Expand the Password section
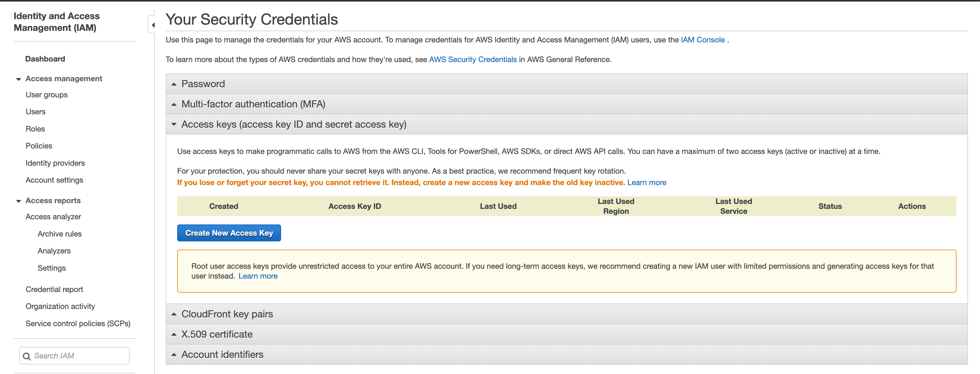Image resolution: width=980 pixels, height=374 pixels. (203, 84)
